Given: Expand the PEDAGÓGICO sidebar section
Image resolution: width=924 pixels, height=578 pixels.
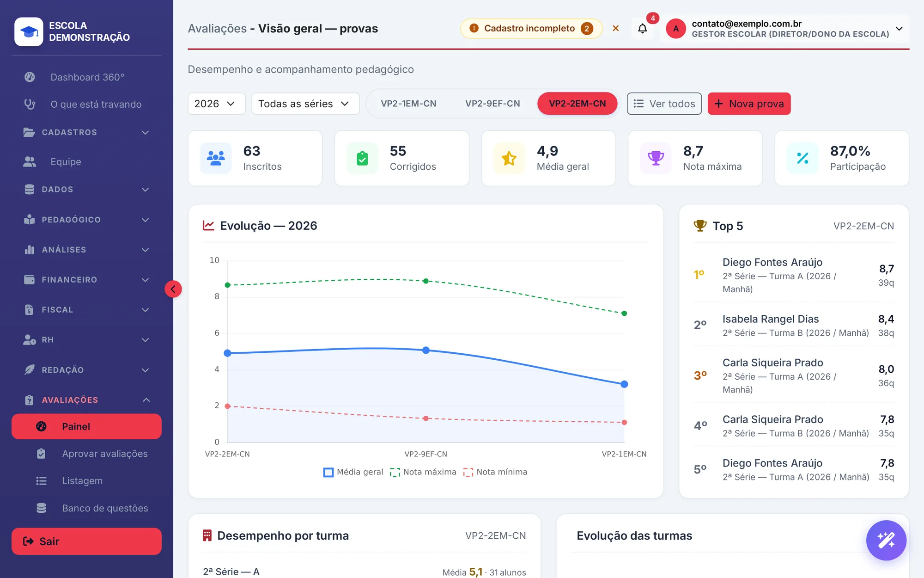Looking at the screenshot, I should (x=86, y=220).
